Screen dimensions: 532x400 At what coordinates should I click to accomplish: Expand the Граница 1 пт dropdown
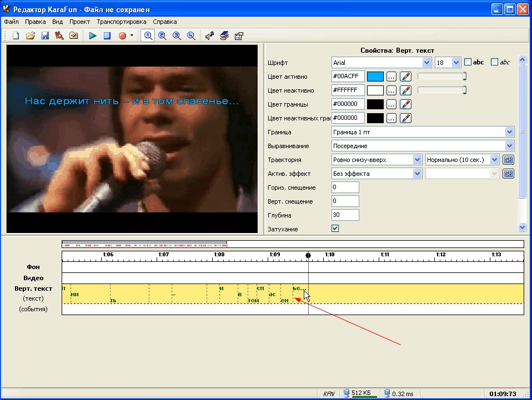click(x=509, y=132)
